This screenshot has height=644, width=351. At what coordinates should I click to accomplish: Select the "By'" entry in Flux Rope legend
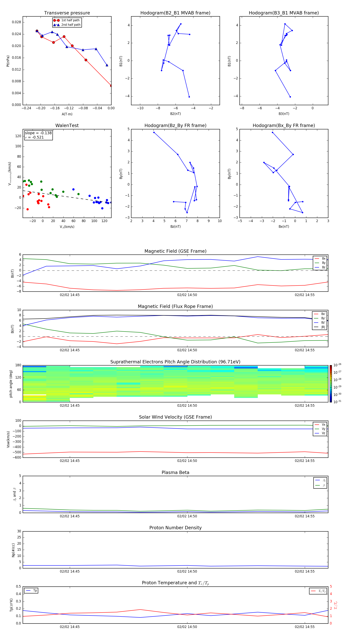[x=320, y=318]
